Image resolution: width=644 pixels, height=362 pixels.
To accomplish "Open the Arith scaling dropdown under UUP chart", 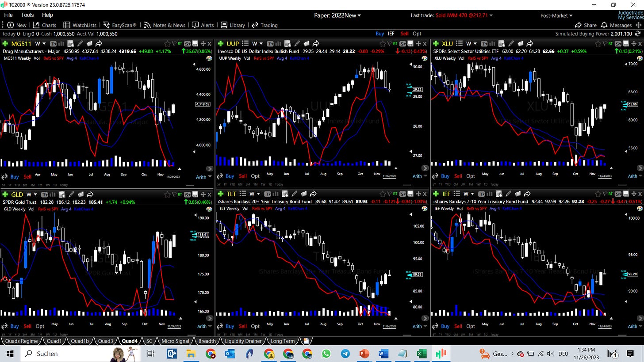I will point(419,176).
